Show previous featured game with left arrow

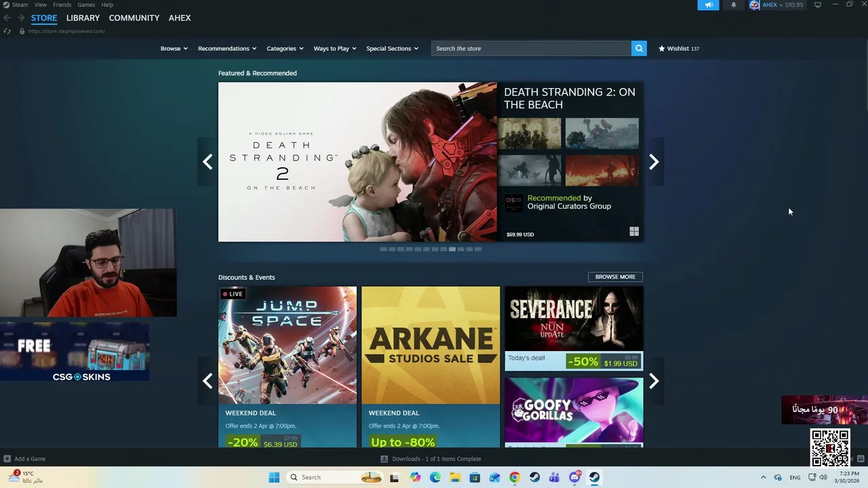pyautogui.click(x=208, y=162)
